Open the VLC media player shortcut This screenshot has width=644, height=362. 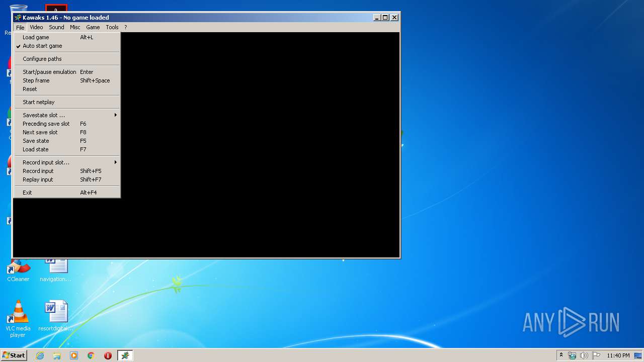(x=18, y=319)
